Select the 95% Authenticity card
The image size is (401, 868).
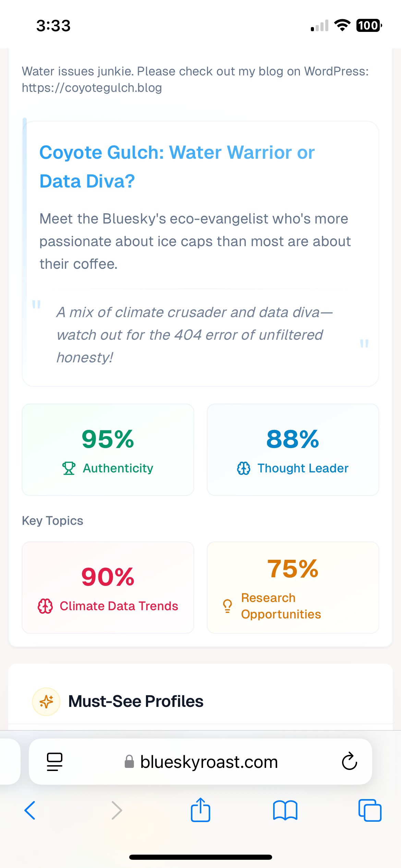[108, 449]
